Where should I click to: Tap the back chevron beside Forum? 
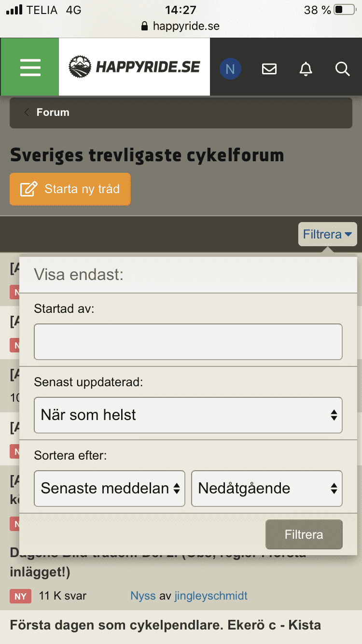(x=27, y=112)
